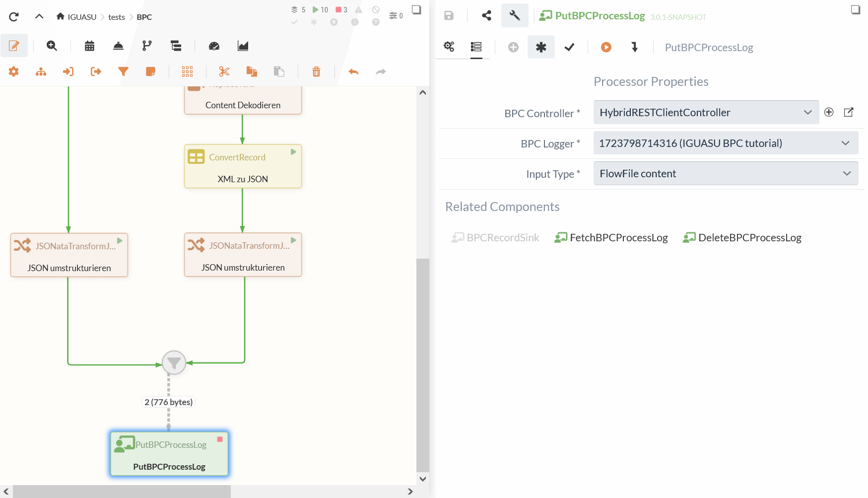The width and height of the screenshot is (868, 498).
Task: Click the refresh icon
Action: pos(14,17)
